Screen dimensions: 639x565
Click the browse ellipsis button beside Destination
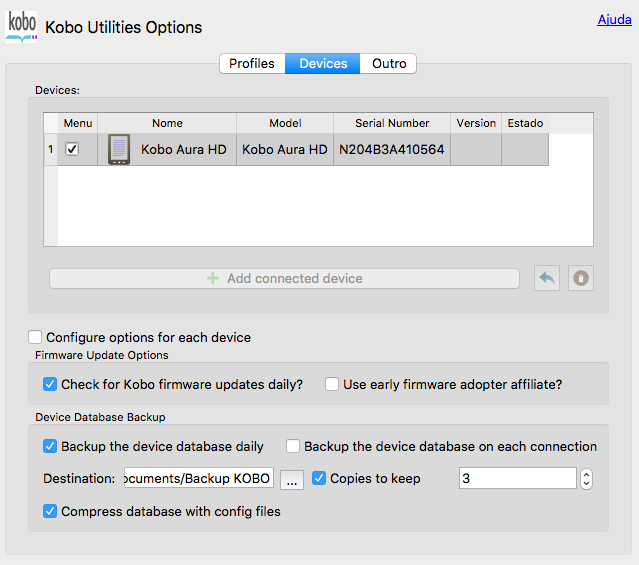tap(291, 479)
